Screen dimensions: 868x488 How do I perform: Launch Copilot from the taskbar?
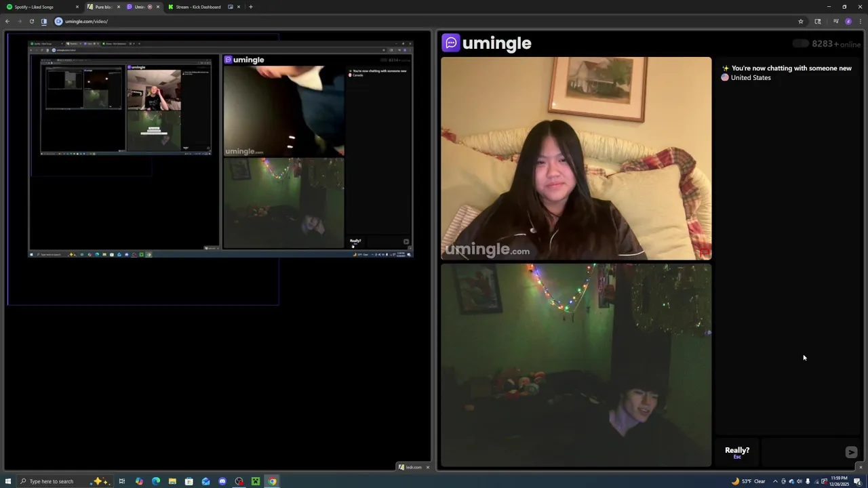point(139,481)
